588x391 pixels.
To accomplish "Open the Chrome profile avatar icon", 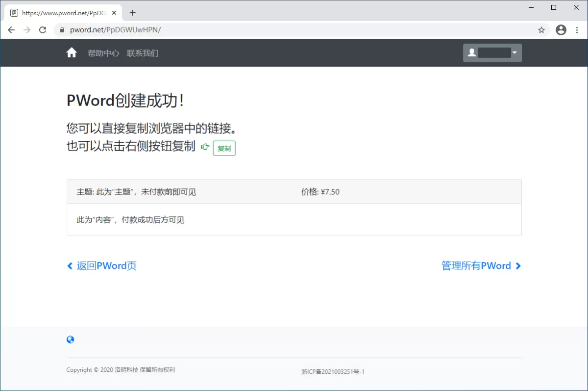I will coord(561,30).
